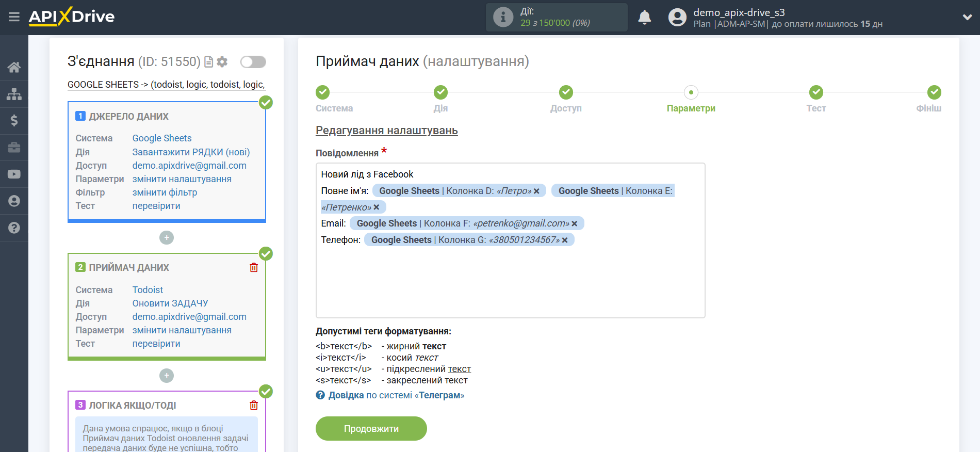Screen dimensions: 980x452
Task: Toggle the connection on/off switch
Action: click(x=253, y=62)
